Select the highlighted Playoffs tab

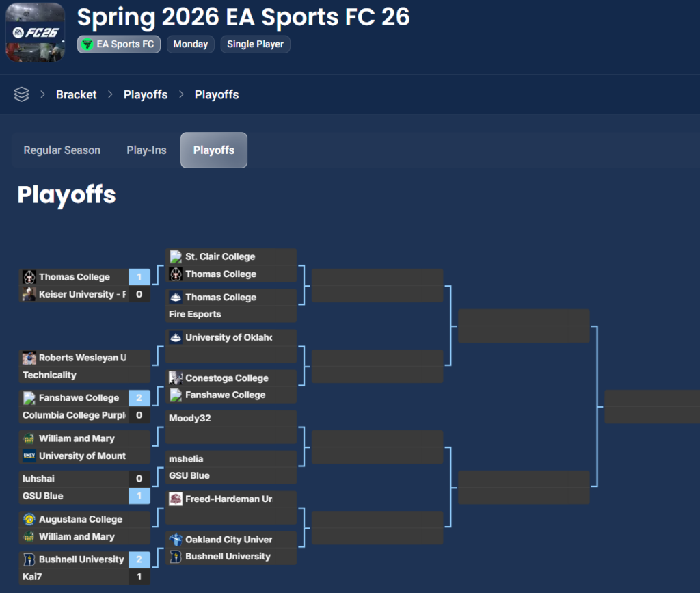point(214,150)
